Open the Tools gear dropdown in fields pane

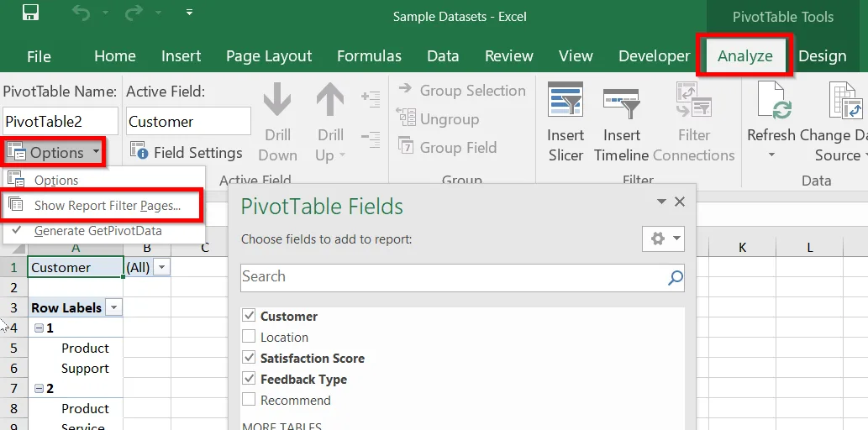tap(663, 239)
